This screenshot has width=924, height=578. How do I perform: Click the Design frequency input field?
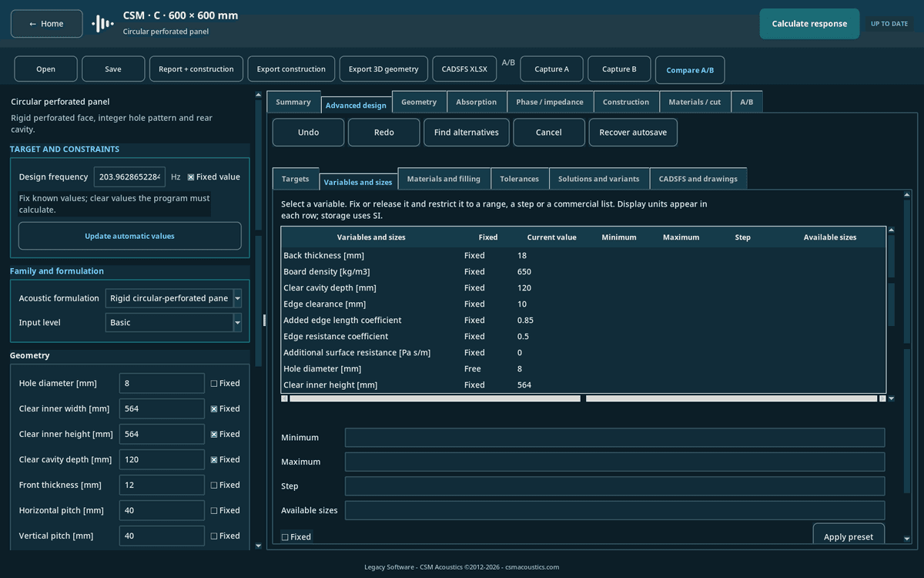[129, 177]
